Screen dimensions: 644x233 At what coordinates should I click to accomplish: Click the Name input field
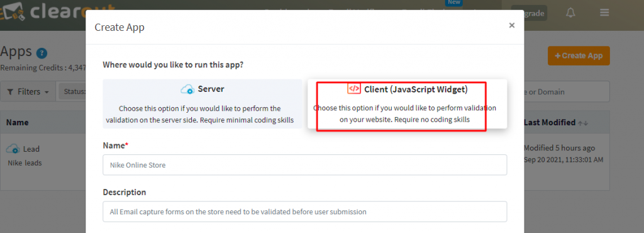tap(305, 165)
